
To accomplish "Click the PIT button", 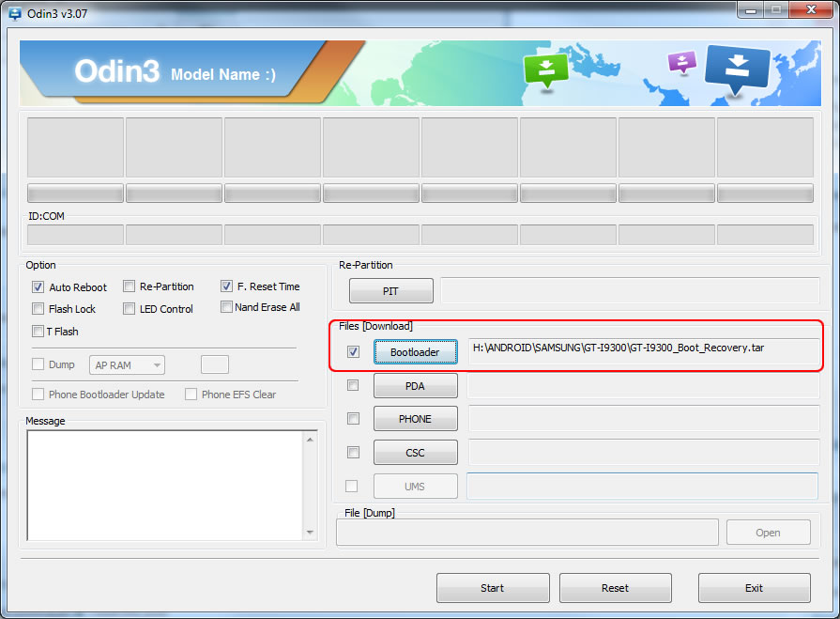I will (391, 291).
